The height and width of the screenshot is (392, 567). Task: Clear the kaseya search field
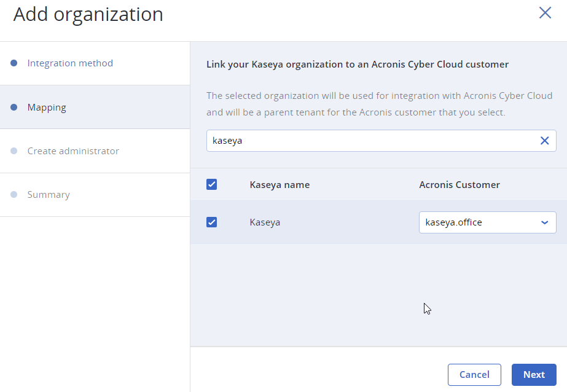[545, 141]
